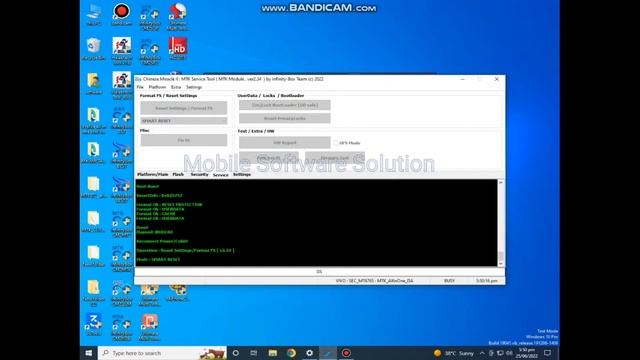The width and height of the screenshot is (640, 360).
Task: Click the active Chinese Miracle taskbar icon
Action: pos(328,353)
